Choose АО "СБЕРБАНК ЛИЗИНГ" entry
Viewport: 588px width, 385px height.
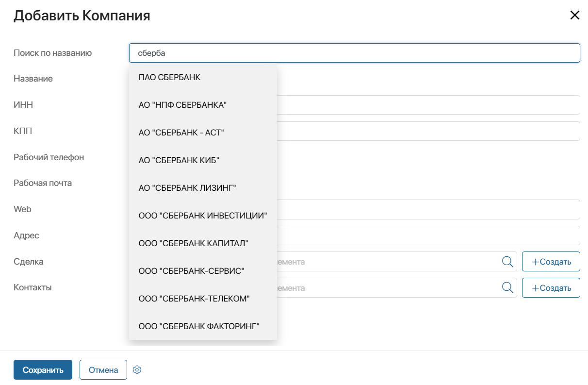(x=203, y=188)
